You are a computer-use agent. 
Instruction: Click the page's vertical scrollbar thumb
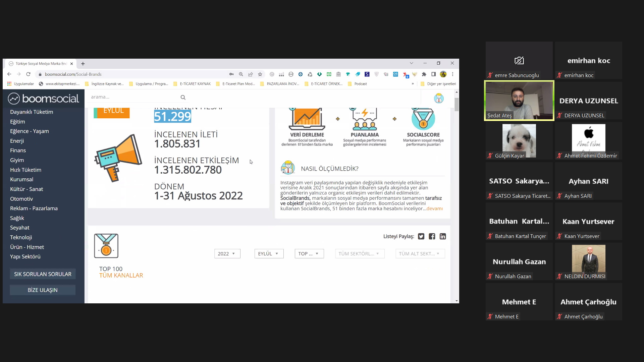click(x=457, y=104)
